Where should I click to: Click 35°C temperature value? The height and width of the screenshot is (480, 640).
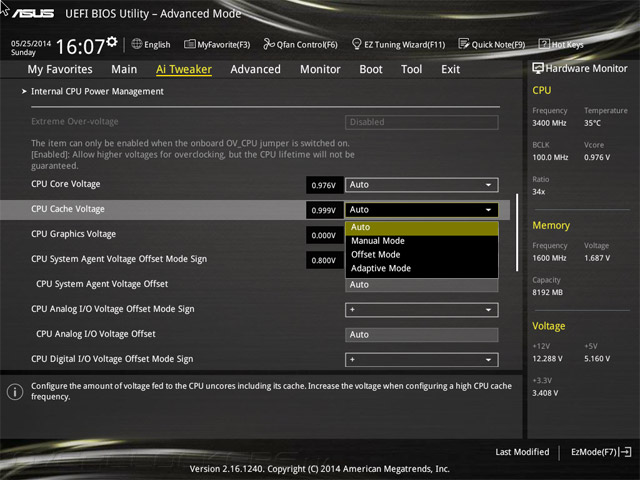pyautogui.click(x=592, y=123)
